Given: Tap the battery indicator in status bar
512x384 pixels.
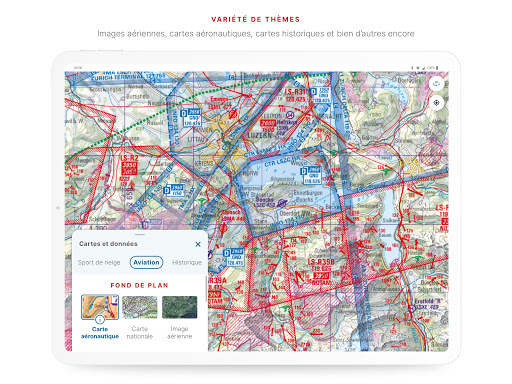Looking at the screenshot, I should pyautogui.click(x=437, y=68).
